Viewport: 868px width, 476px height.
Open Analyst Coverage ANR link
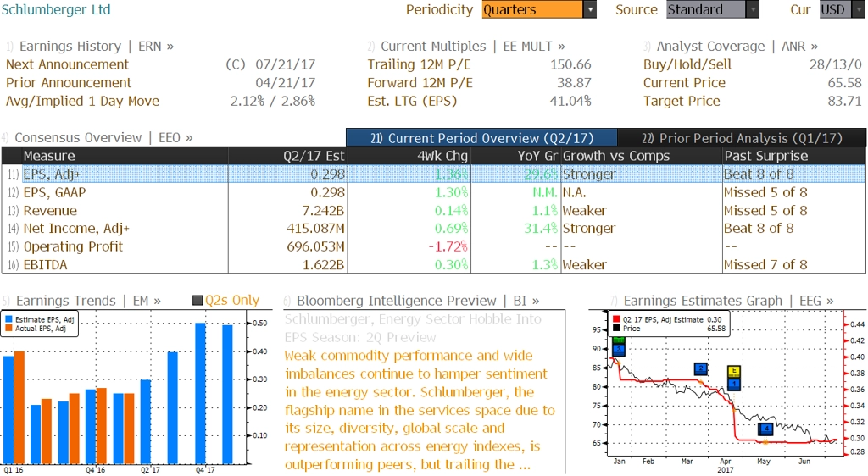pos(737,46)
